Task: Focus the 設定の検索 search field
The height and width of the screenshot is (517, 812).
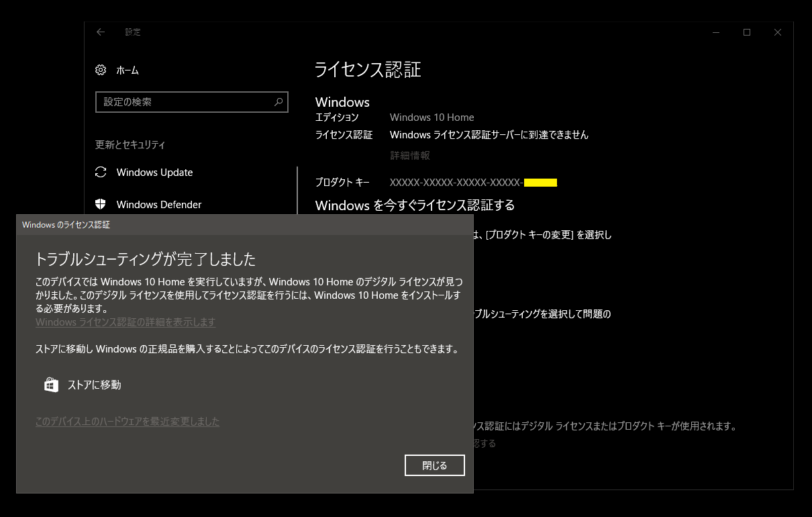Action: click(x=192, y=102)
